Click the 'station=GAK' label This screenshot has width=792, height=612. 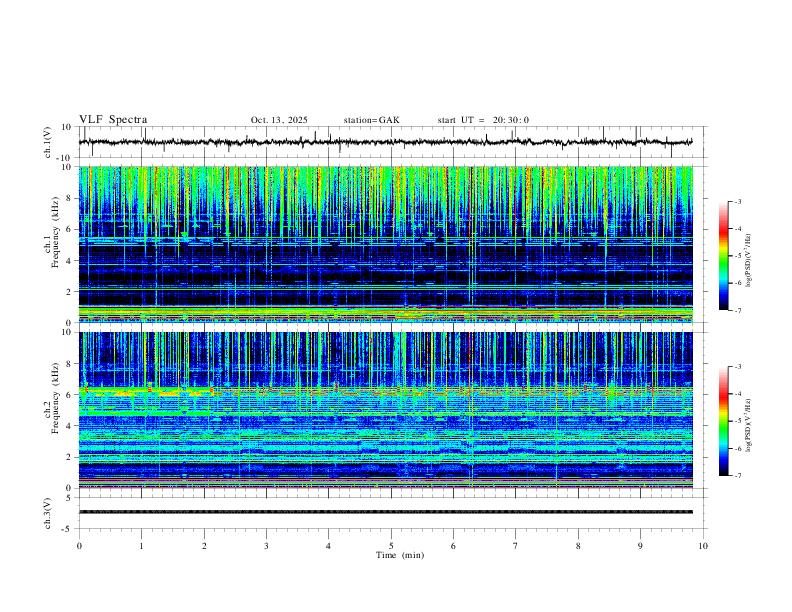(371, 120)
